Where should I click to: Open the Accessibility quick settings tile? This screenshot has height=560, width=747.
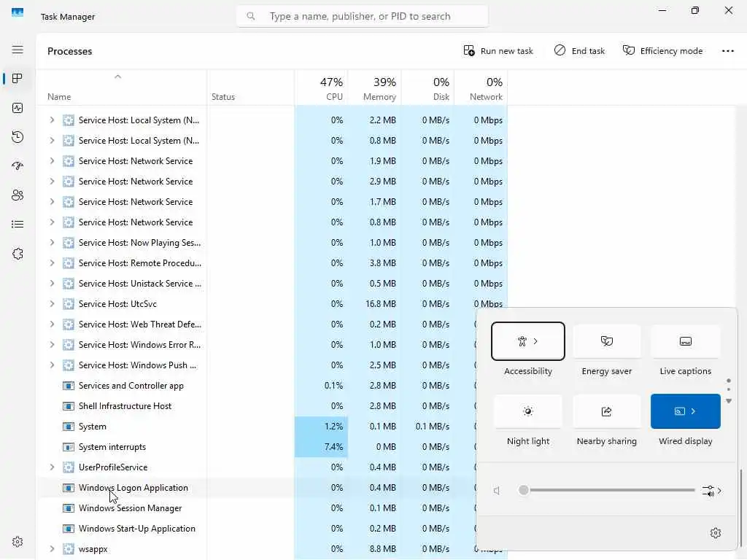coord(528,341)
